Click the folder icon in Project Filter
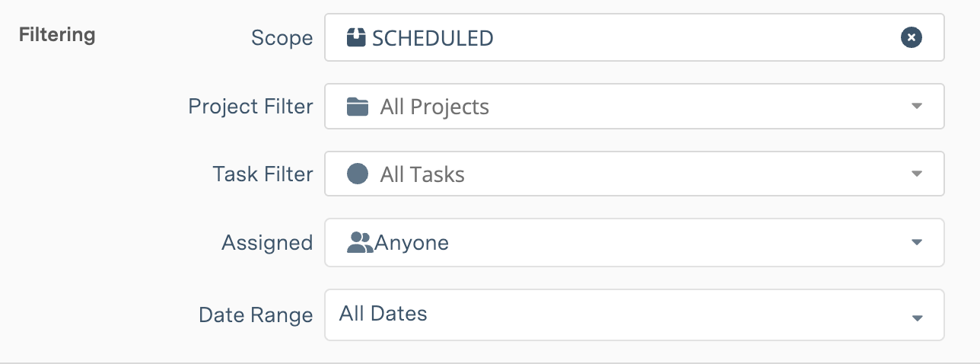Viewport: 980px width, 364px height. pyautogui.click(x=358, y=107)
